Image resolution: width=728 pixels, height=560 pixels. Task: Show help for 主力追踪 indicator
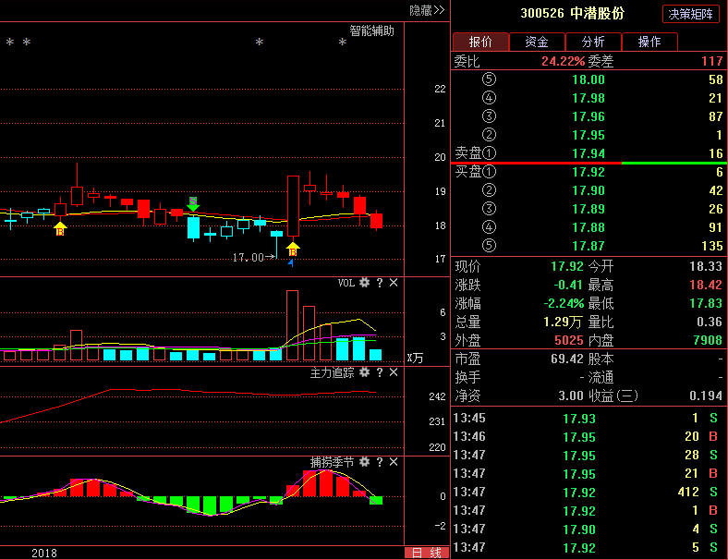[380, 372]
